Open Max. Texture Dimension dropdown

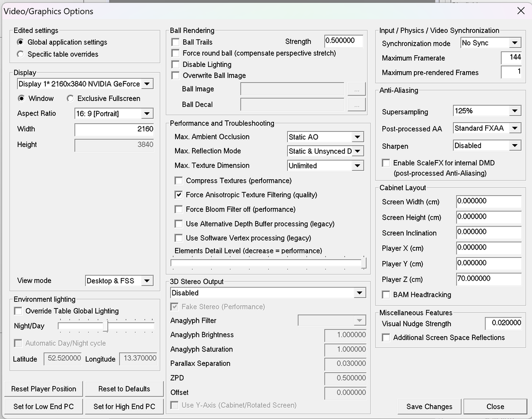tap(326, 166)
